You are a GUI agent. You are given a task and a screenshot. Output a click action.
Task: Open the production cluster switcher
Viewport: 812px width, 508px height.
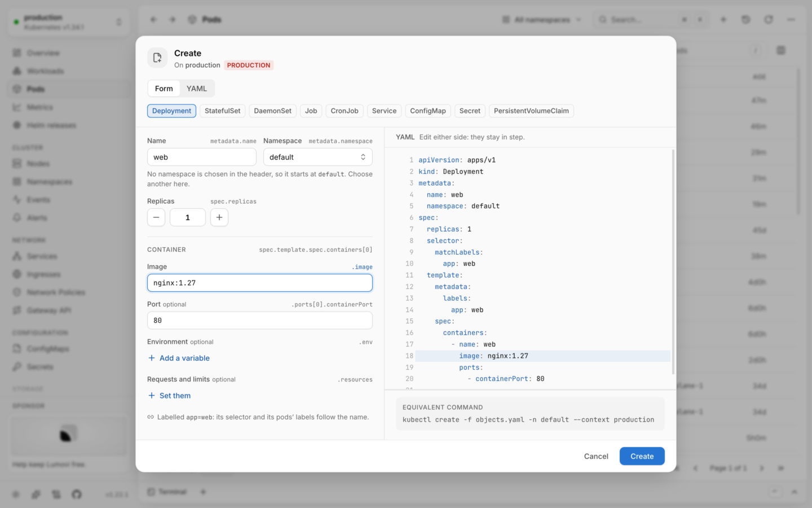pos(68,22)
